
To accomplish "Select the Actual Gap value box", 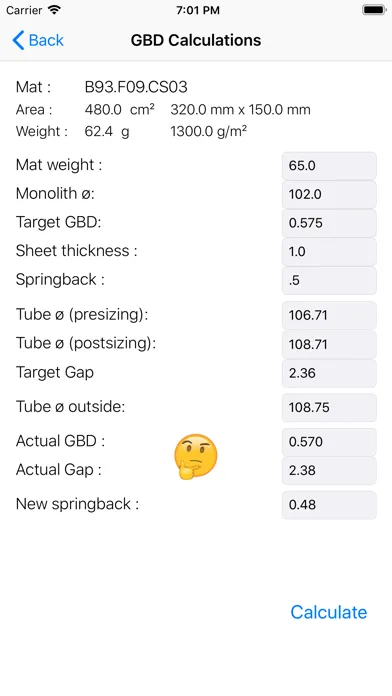I will pos(329,470).
